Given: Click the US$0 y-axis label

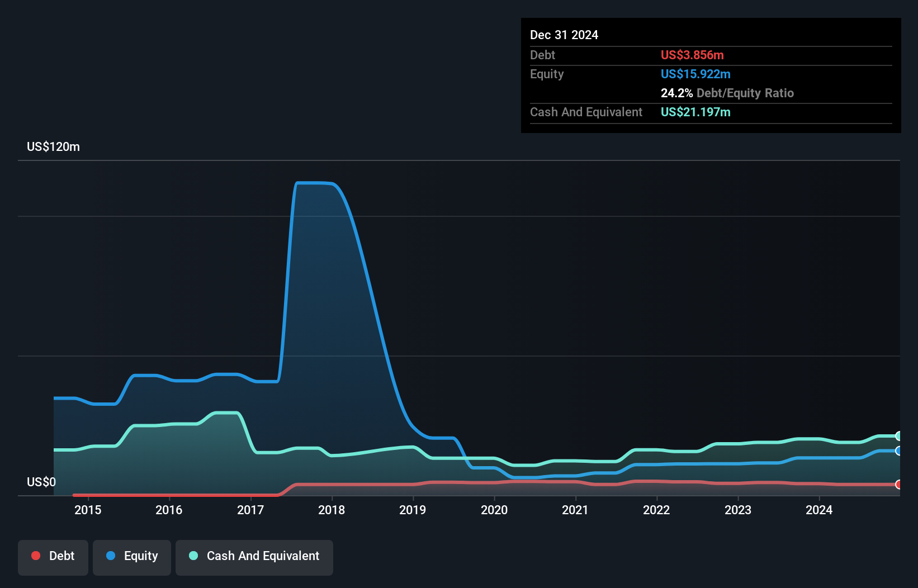Looking at the screenshot, I should pos(41,482).
